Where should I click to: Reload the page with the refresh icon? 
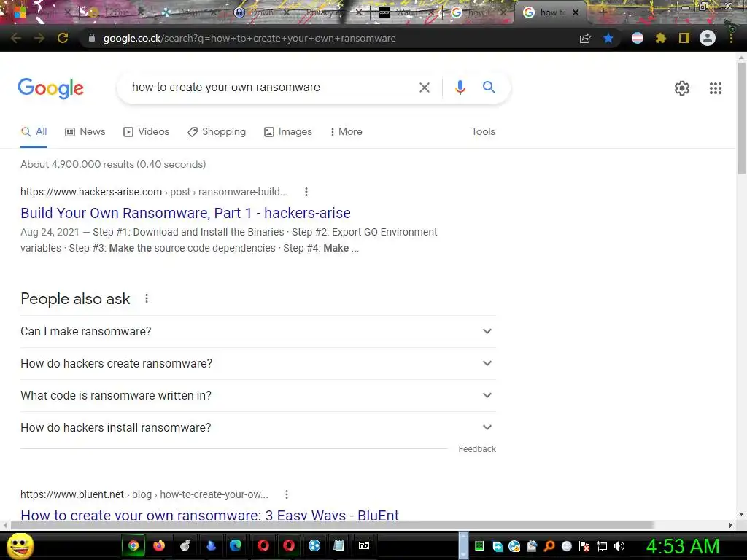click(x=63, y=38)
